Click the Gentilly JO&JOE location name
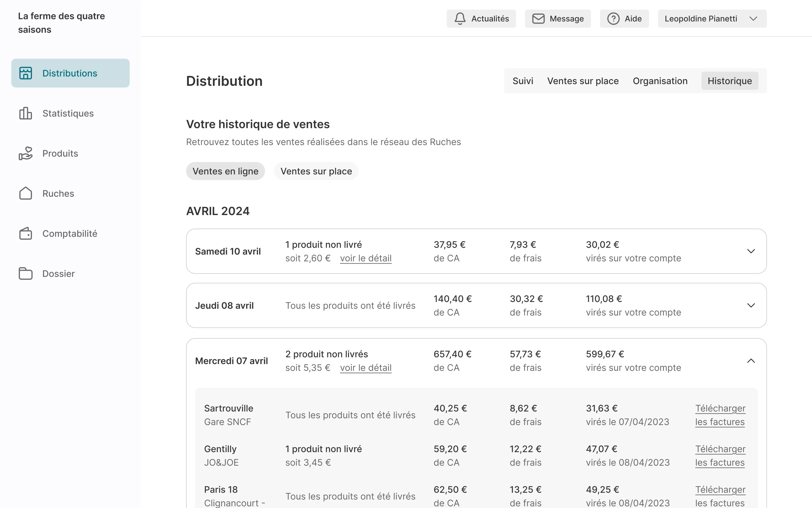 tap(221, 456)
